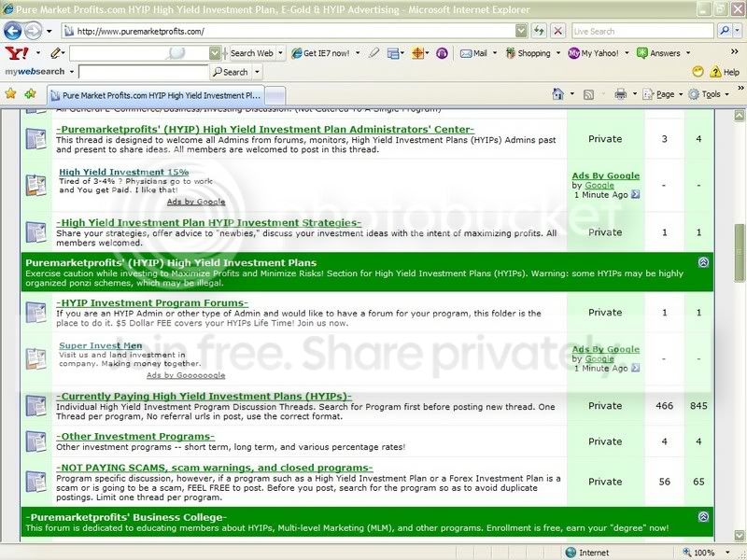Open My Yahoo! toolbar button
This screenshot has height=560, width=747.
pos(593,53)
